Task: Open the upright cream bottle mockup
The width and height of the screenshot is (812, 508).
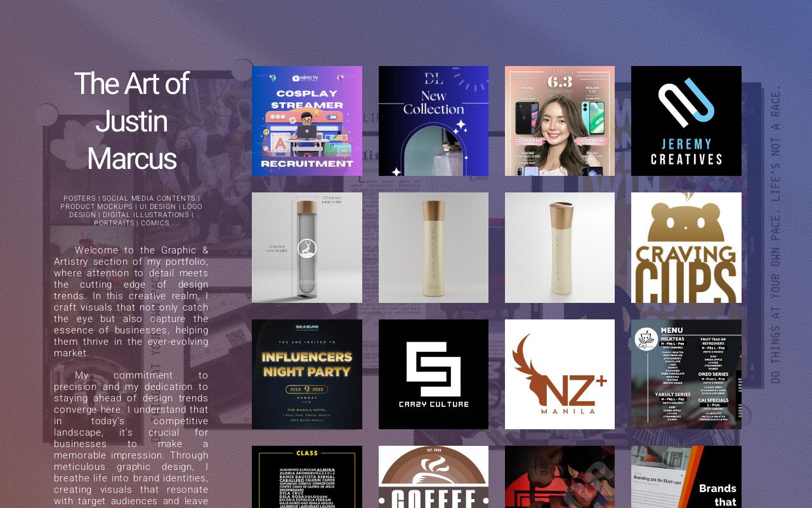Action: tap(433, 248)
